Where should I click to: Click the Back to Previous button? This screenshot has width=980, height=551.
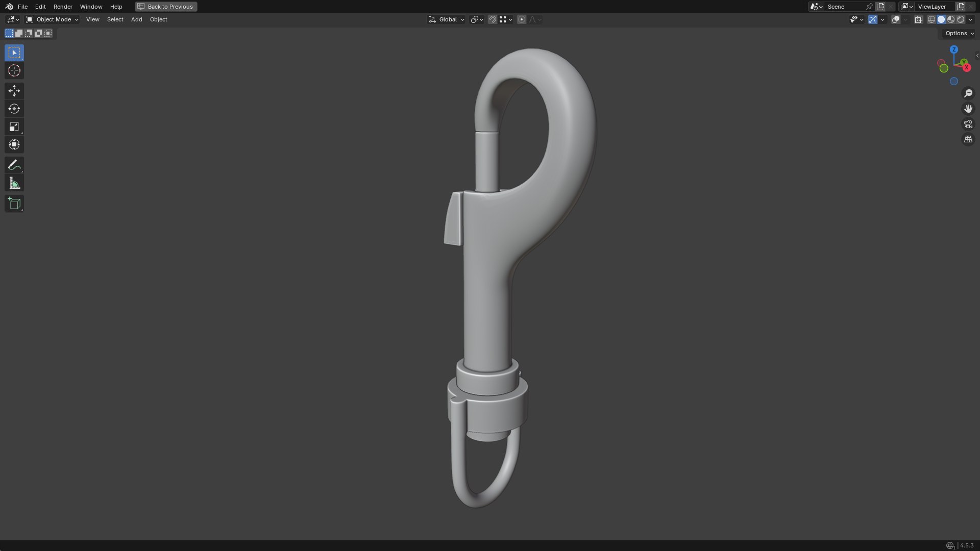[166, 7]
